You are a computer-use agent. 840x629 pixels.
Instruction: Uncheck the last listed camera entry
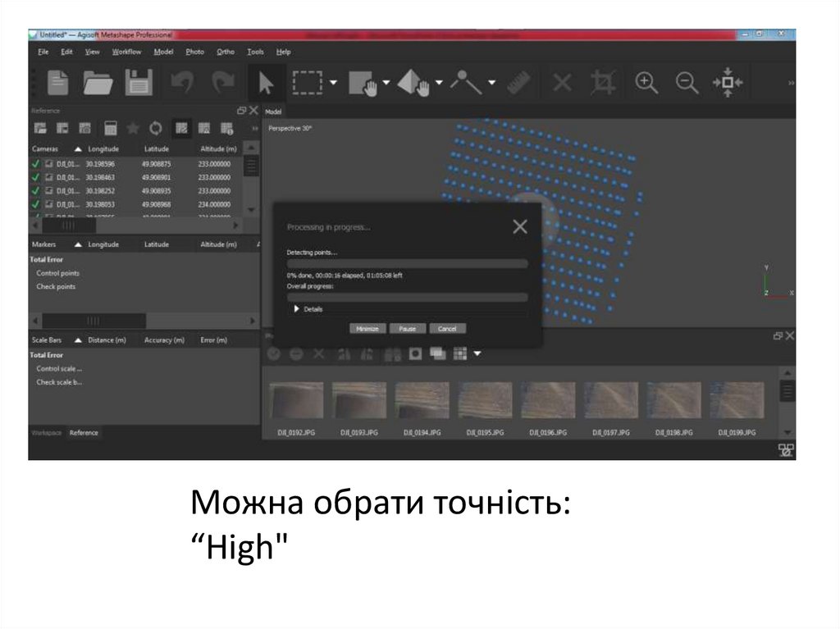[36, 215]
